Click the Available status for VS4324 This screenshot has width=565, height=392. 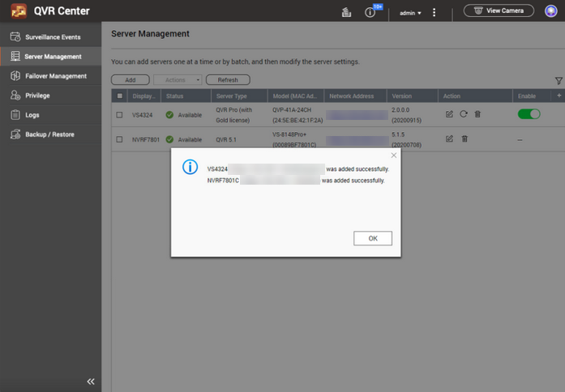(184, 115)
